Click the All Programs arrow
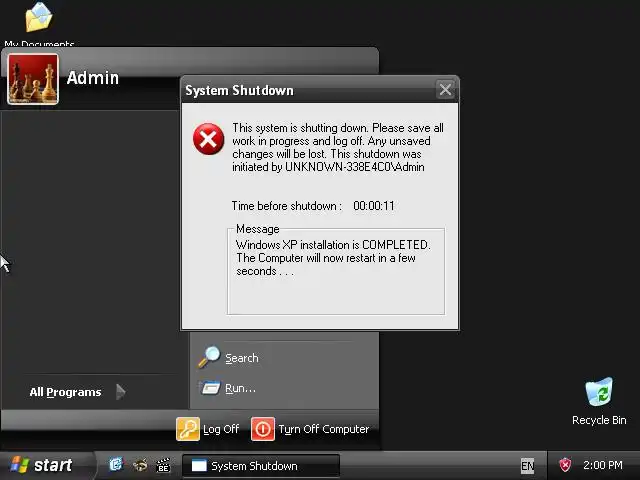 121,392
